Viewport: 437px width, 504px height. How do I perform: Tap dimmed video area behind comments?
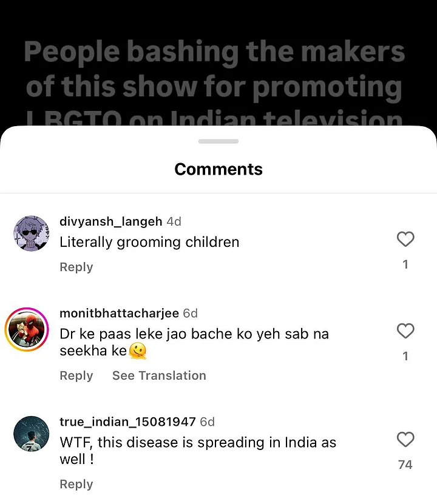218,62
